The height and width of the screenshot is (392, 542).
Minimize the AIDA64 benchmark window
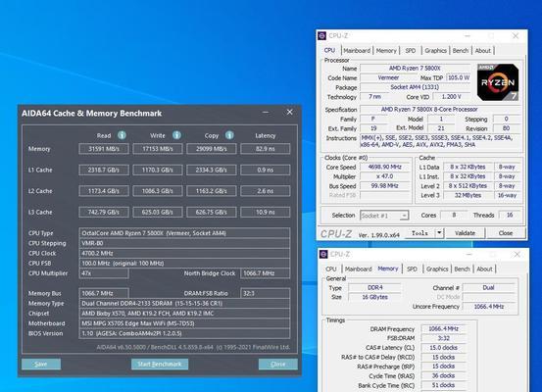(x=266, y=113)
